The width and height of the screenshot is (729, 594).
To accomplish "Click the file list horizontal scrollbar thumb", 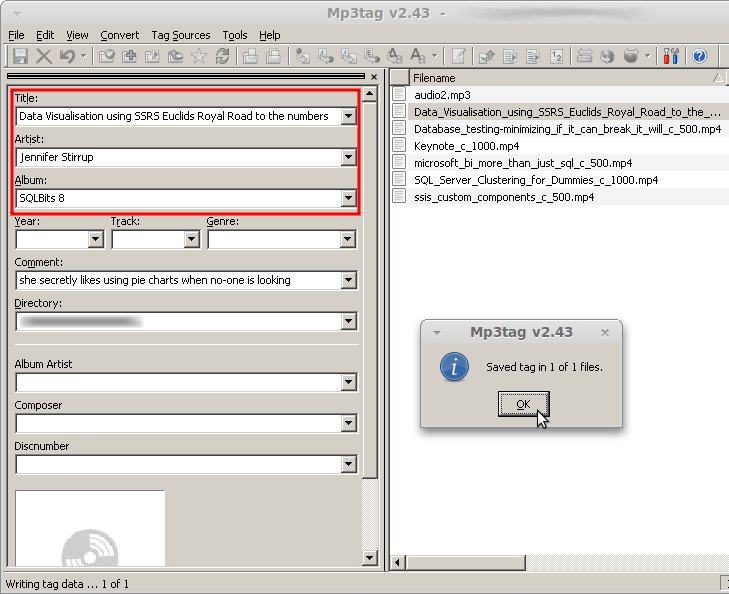I will (465, 562).
